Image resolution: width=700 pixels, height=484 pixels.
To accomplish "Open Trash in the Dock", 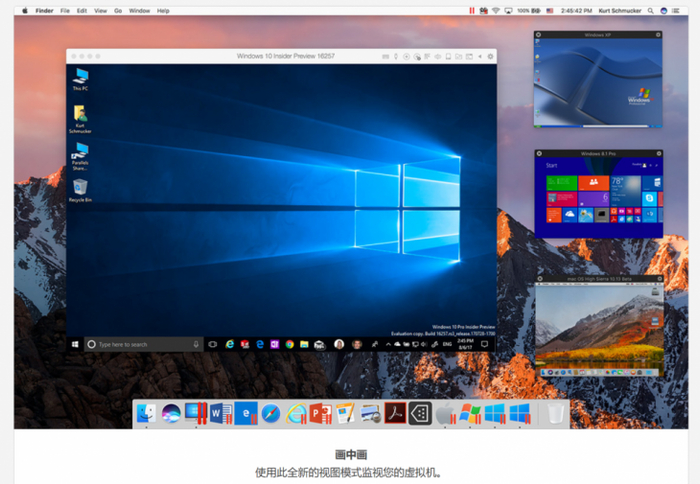I will 555,413.
